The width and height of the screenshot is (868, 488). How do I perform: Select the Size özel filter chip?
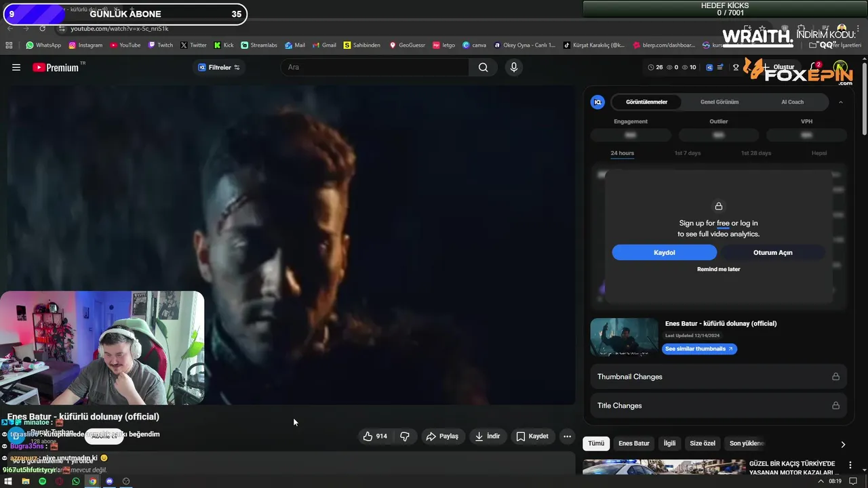pos(703,443)
